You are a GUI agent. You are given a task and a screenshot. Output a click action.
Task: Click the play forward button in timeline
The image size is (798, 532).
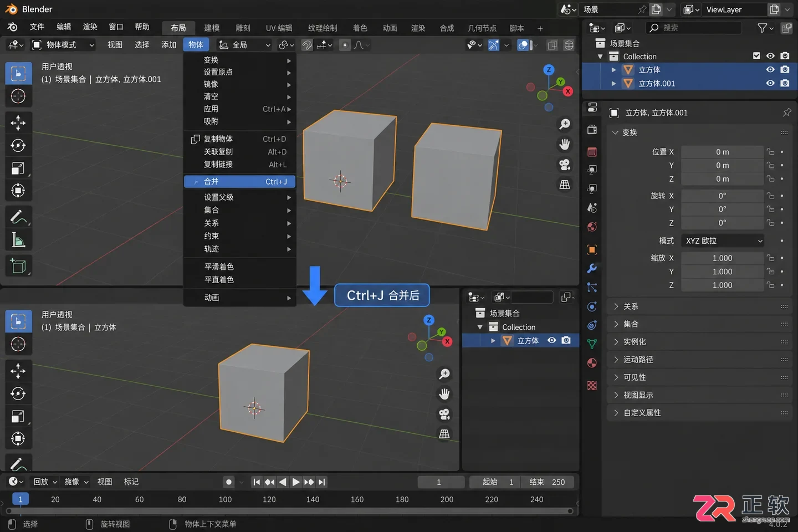tap(296, 482)
